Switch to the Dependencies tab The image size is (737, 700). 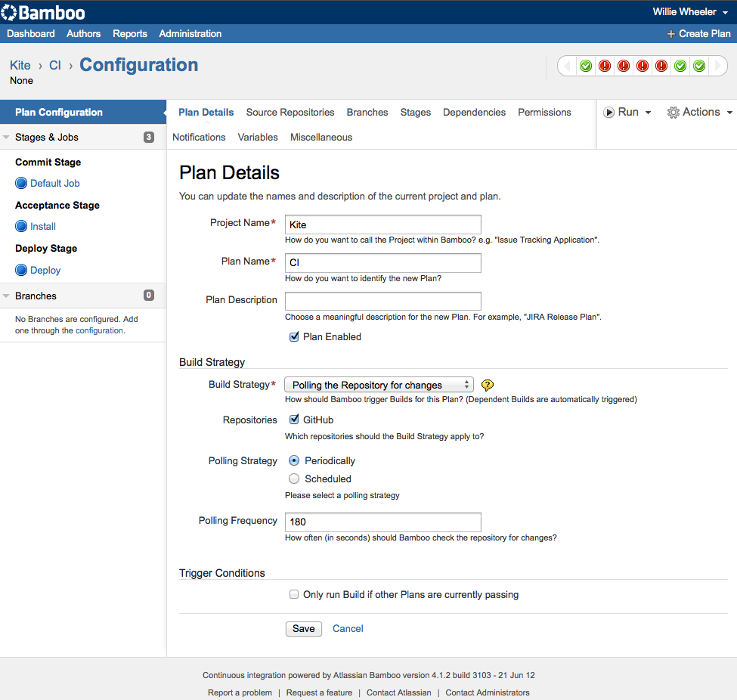[x=474, y=113]
